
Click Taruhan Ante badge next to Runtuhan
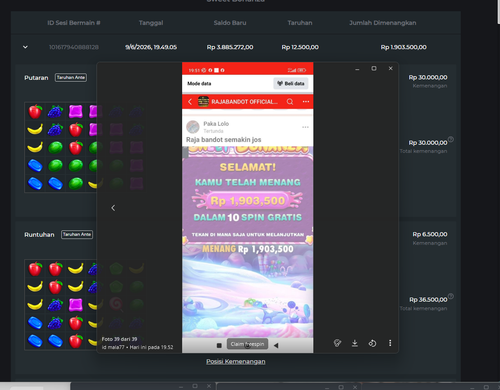tap(77, 235)
